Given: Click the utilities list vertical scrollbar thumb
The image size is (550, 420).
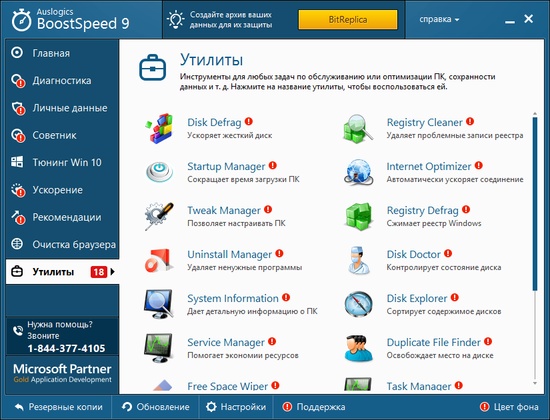Looking at the screenshot, I should coord(535,204).
